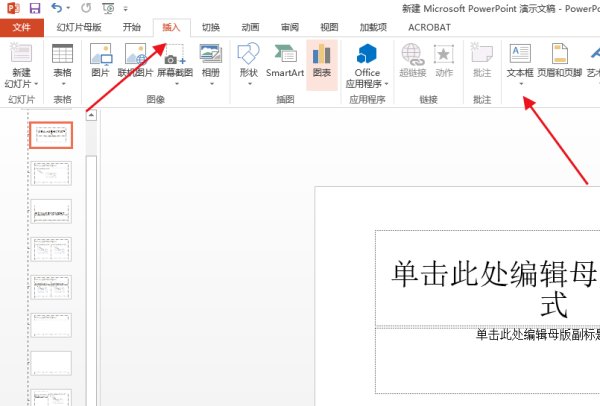Expand the 屏幕截图 dropdown arrow
Image resolution: width=600 pixels, height=406 pixels.
pos(177,83)
